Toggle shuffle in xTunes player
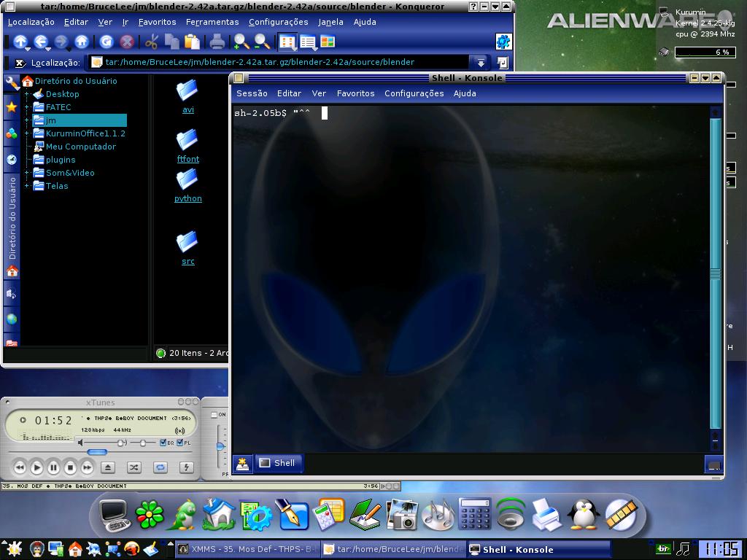 [134, 467]
